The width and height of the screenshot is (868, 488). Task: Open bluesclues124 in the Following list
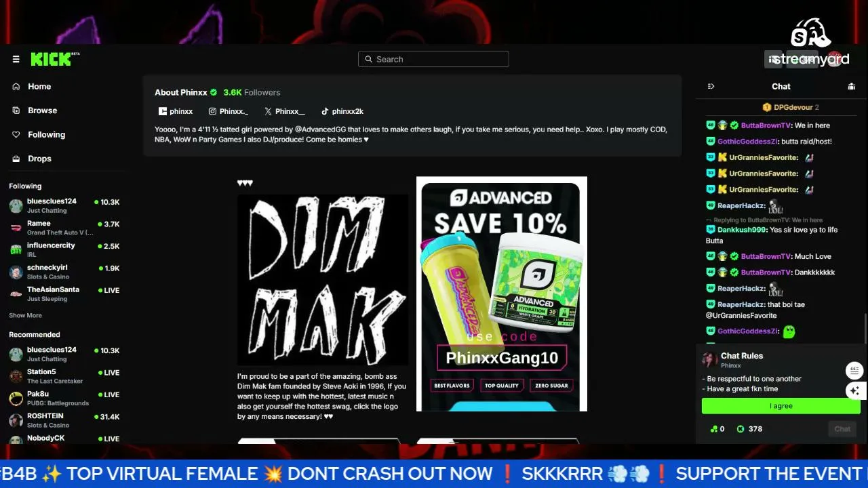(x=64, y=205)
